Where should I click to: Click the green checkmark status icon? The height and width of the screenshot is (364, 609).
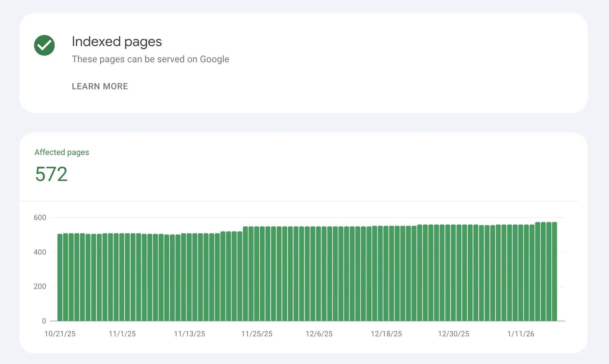click(x=44, y=45)
